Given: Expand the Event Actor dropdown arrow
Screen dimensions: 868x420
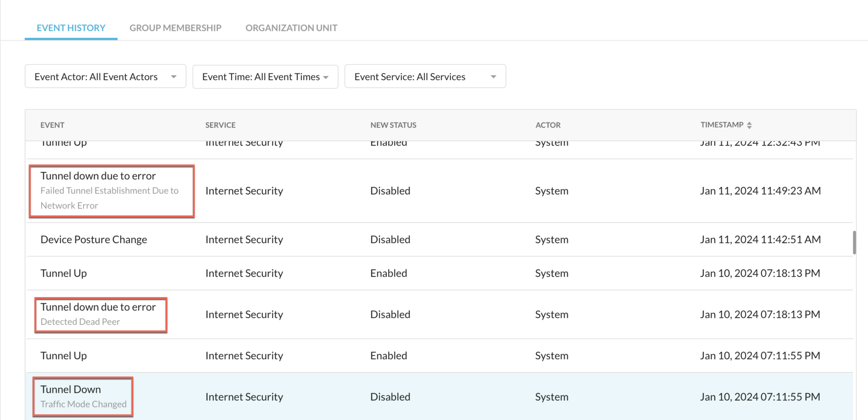Looking at the screenshot, I should [x=174, y=77].
